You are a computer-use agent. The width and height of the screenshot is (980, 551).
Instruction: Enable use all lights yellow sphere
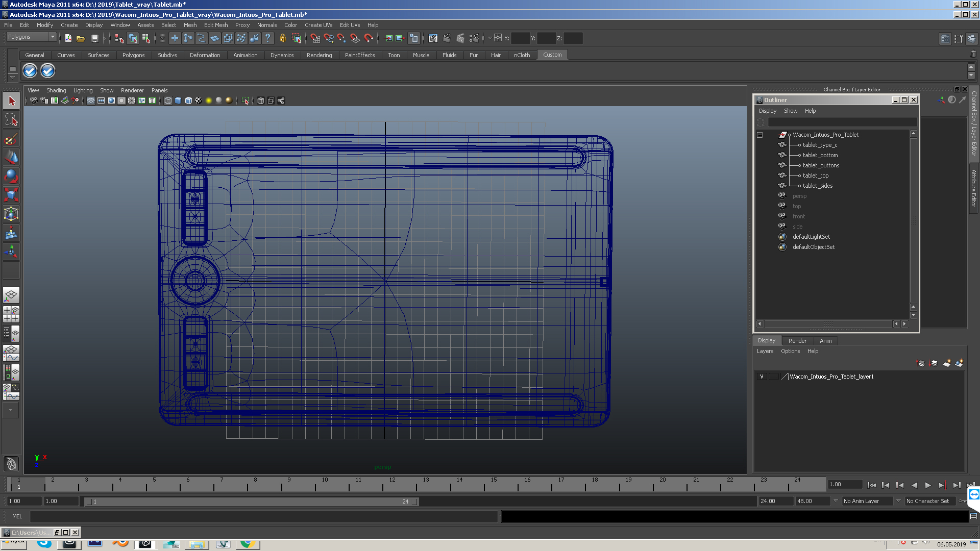[209, 101]
